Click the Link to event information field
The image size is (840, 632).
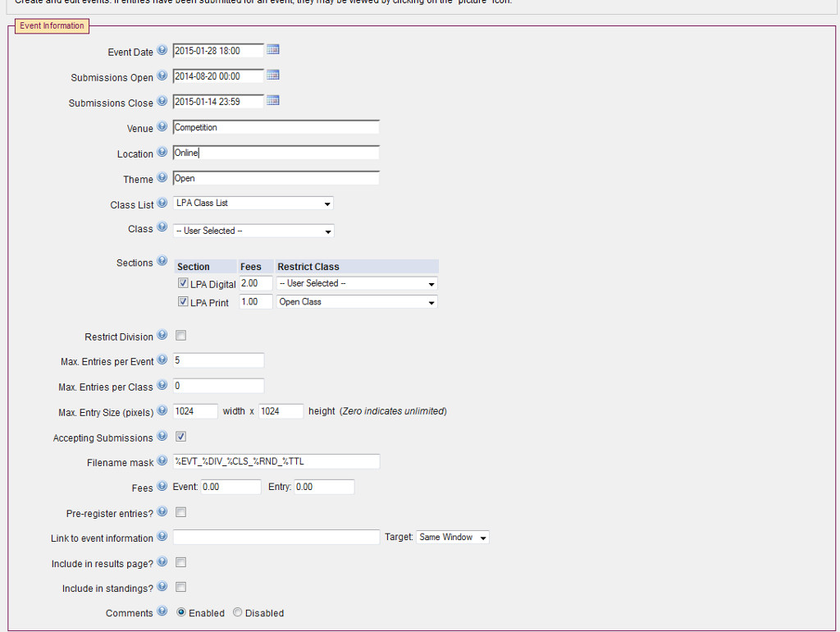(x=276, y=538)
